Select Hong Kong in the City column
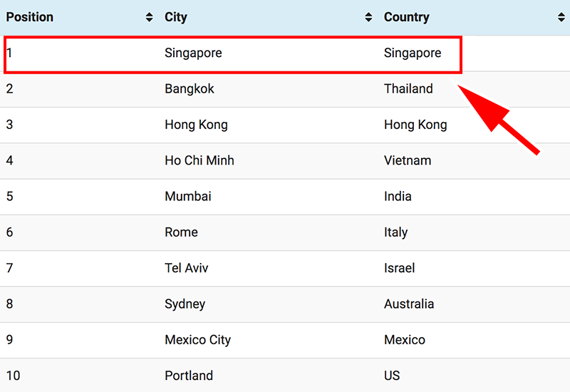The height and width of the screenshot is (392, 570). (196, 125)
